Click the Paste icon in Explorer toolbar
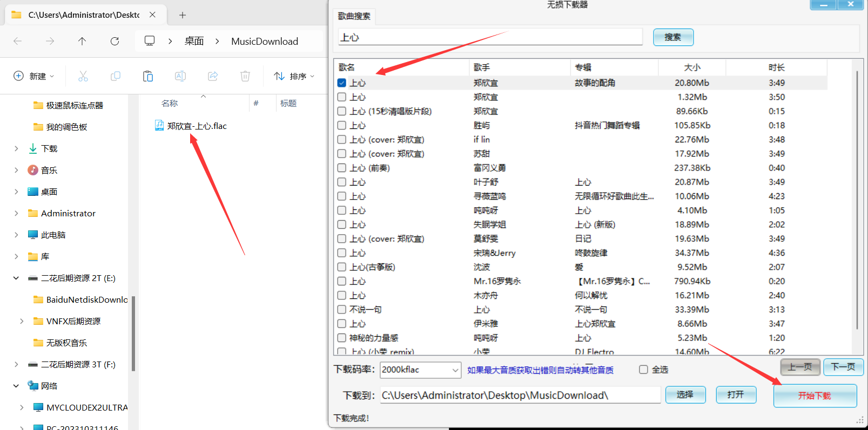 147,76
